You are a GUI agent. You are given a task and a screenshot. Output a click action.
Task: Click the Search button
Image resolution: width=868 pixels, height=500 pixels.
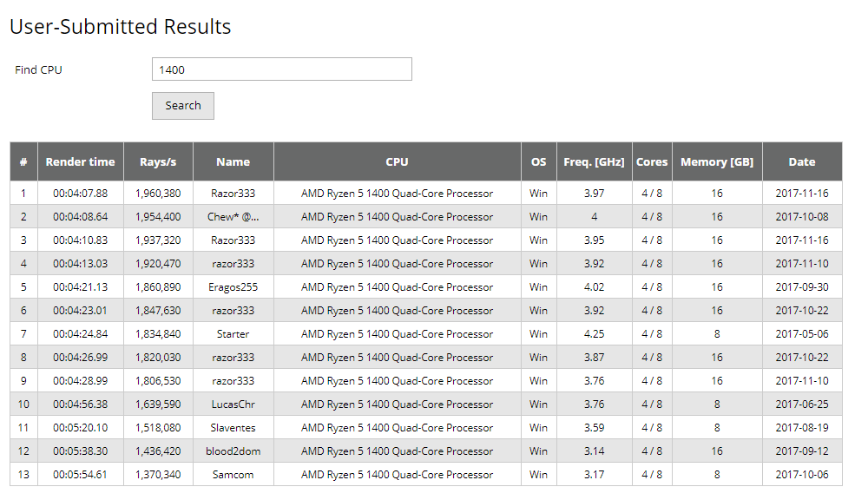(x=183, y=106)
